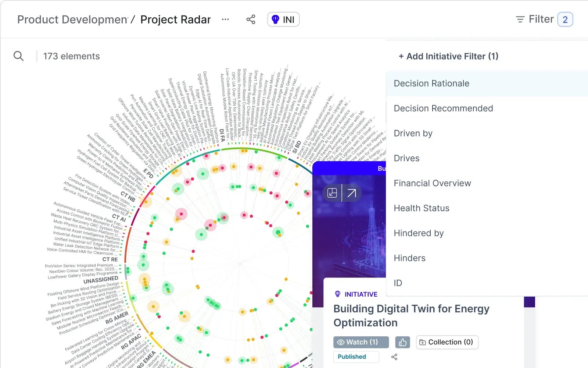Select Health Status option
Screen dimensions: 588x368
pos(487,208)
